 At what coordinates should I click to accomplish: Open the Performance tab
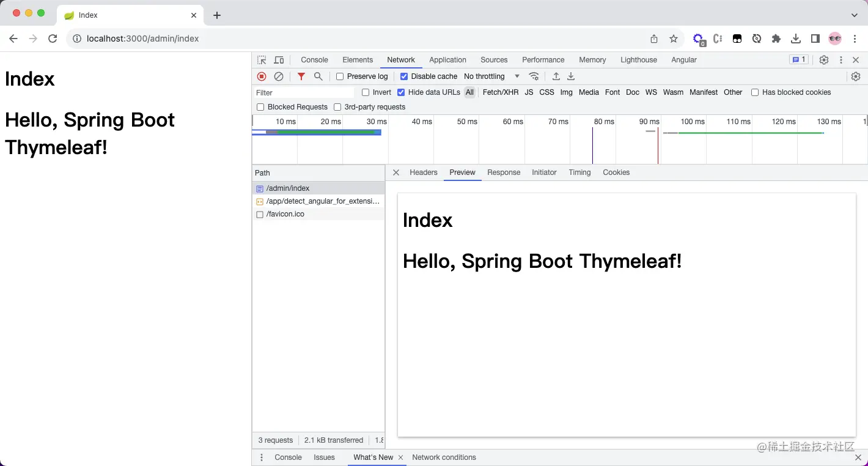coord(543,60)
